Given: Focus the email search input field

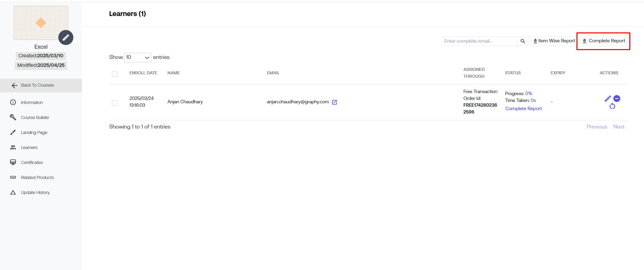Looking at the screenshot, I should point(480,41).
